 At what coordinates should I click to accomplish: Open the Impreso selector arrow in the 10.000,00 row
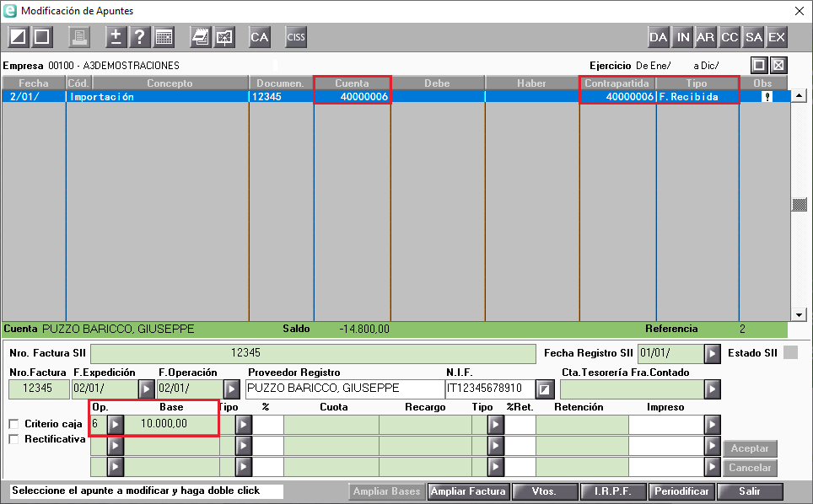click(713, 425)
